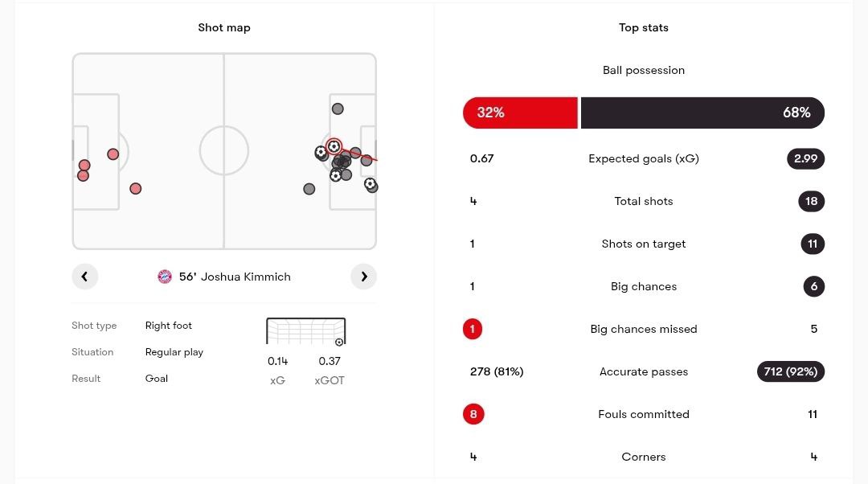Click the 68% dark possession bar

point(702,113)
